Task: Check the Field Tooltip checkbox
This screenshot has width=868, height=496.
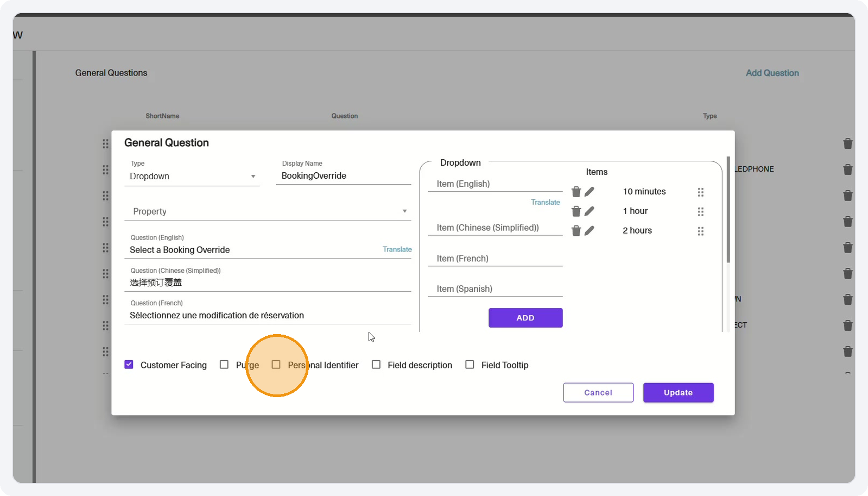Action: pos(470,365)
